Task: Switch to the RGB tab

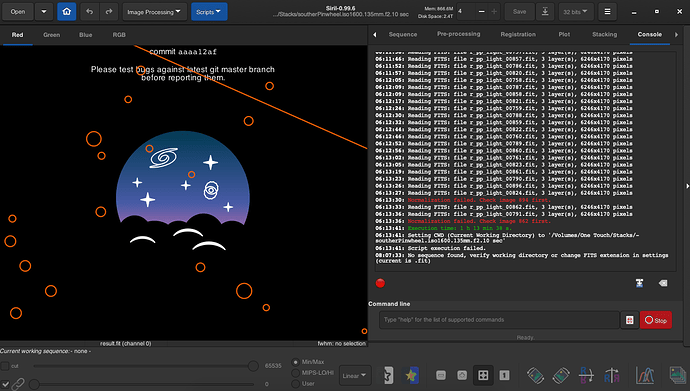Action: [119, 35]
